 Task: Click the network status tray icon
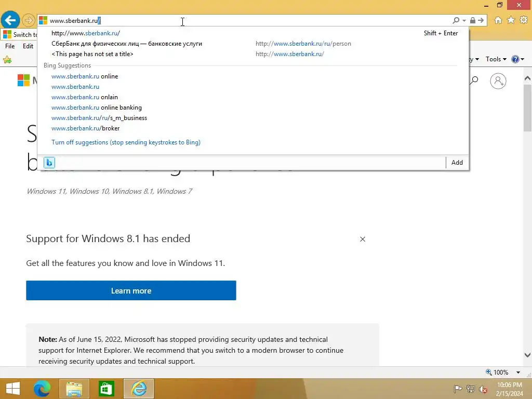pos(470,389)
